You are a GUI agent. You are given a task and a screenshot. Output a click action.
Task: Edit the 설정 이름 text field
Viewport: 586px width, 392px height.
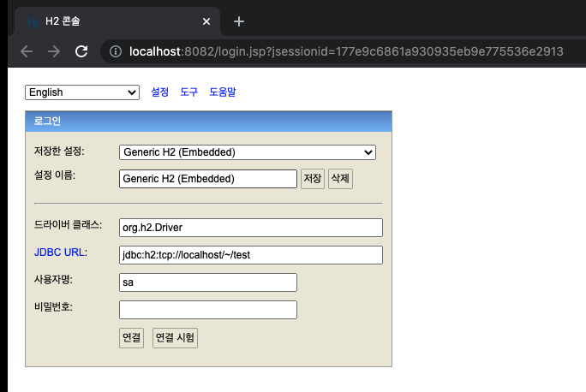coord(208,179)
